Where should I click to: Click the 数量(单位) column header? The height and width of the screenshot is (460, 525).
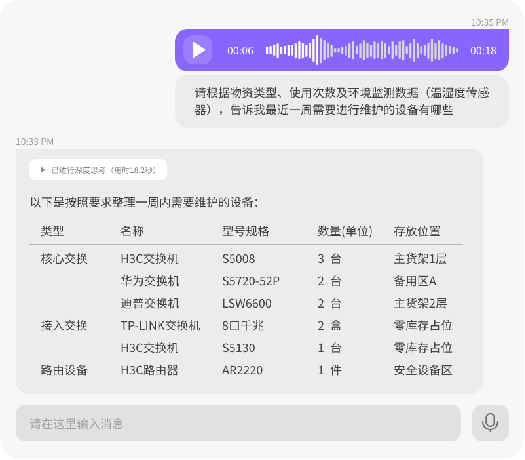coord(345,231)
